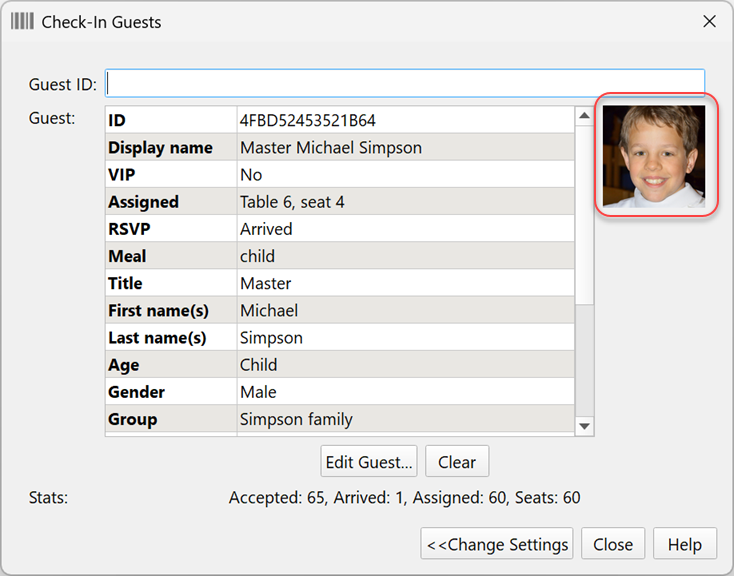
Task: Click the 'First name(s)' row header
Action: pyautogui.click(x=171, y=310)
